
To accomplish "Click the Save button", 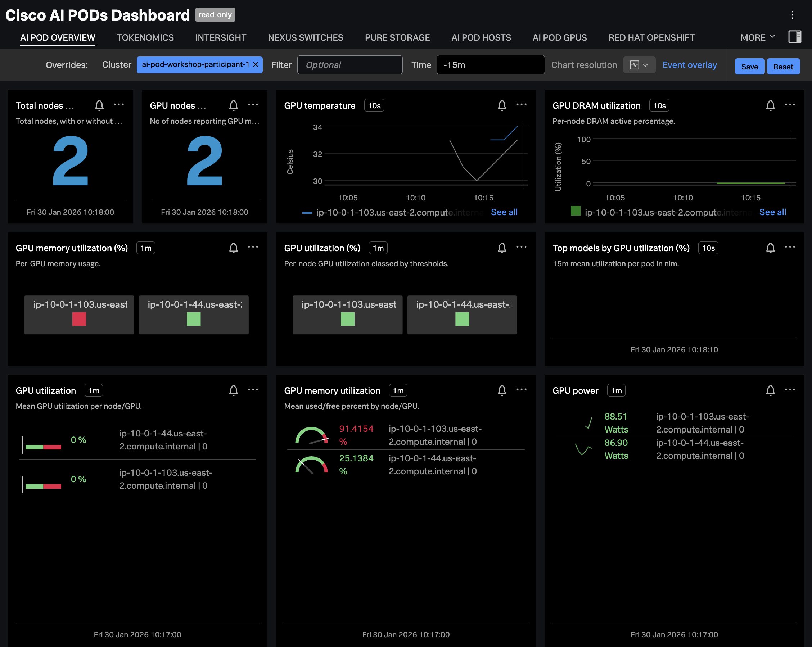I will pyautogui.click(x=749, y=66).
